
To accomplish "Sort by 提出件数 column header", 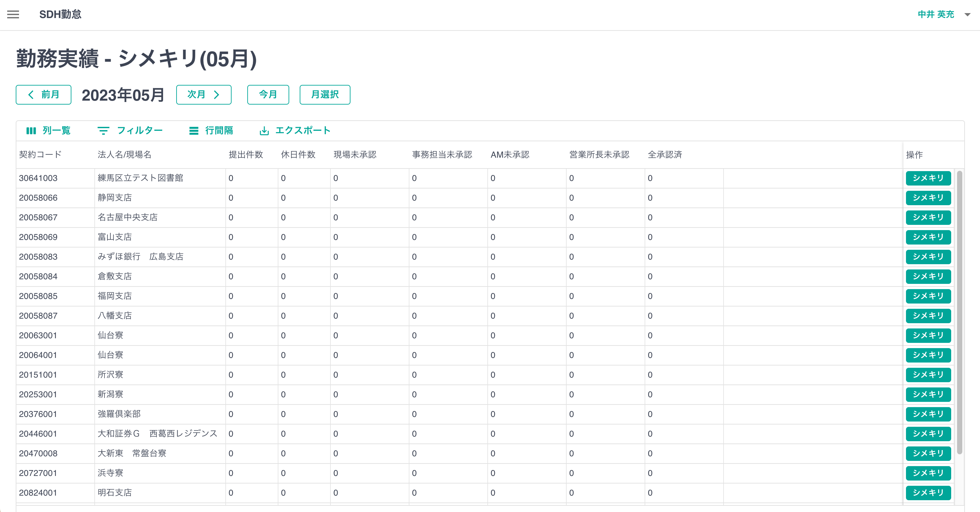I will point(246,155).
